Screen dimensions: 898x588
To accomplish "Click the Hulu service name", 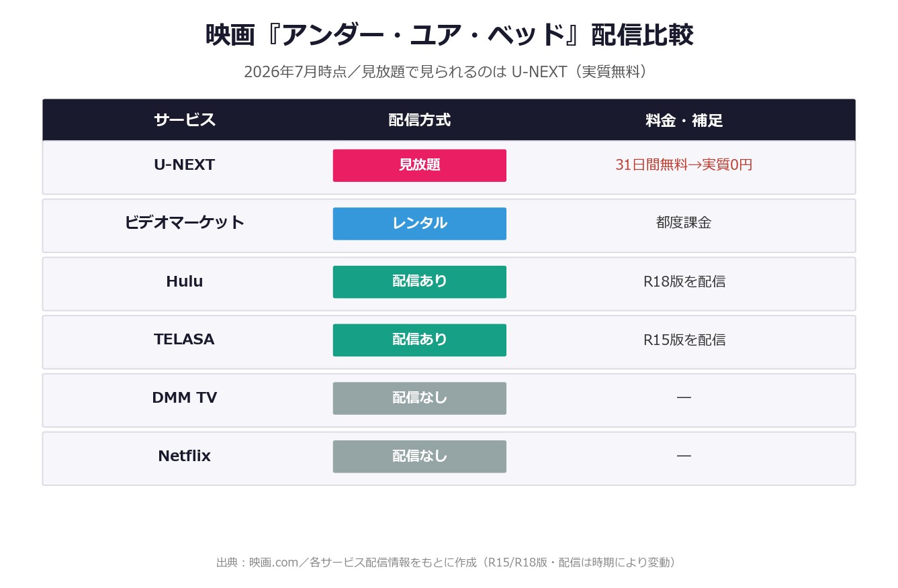I will pyautogui.click(x=184, y=282).
